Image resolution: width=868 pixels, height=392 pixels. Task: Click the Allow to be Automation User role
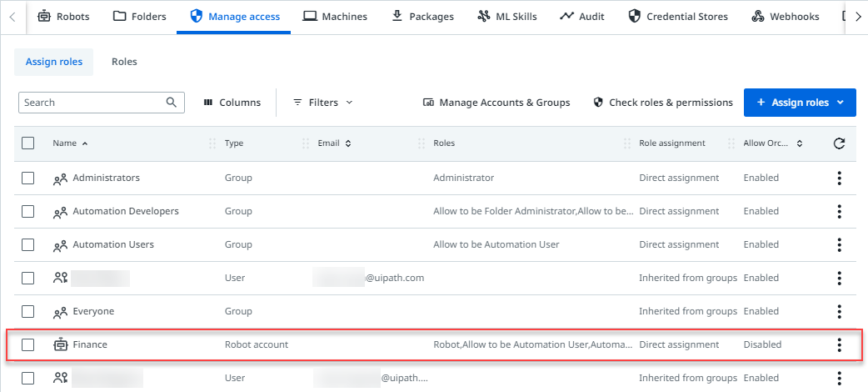click(496, 244)
